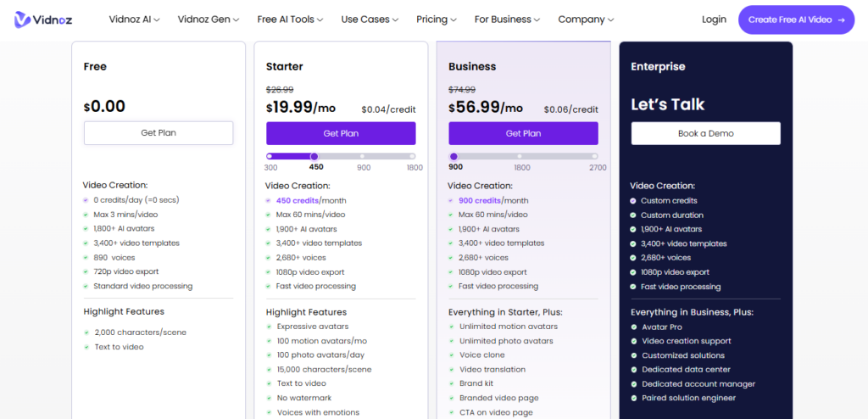Click the check icon beside '100 motion avatars/mo'
Image resolution: width=868 pixels, height=419 pixels.
[269, 342]
